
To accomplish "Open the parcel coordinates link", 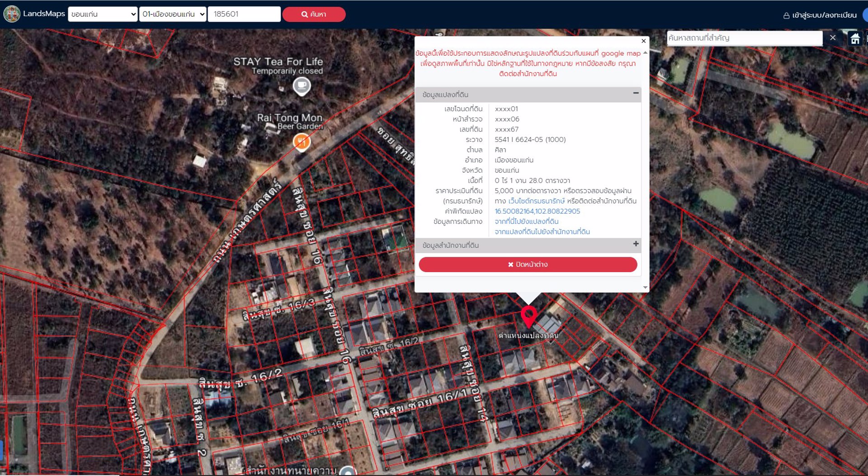I will 537,211.
